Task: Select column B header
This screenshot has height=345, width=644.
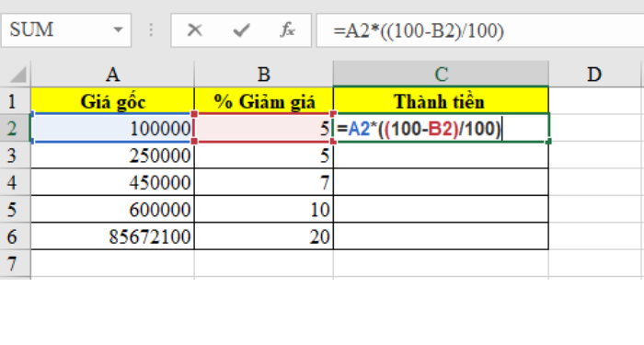Action: click(x=264, y=75)
